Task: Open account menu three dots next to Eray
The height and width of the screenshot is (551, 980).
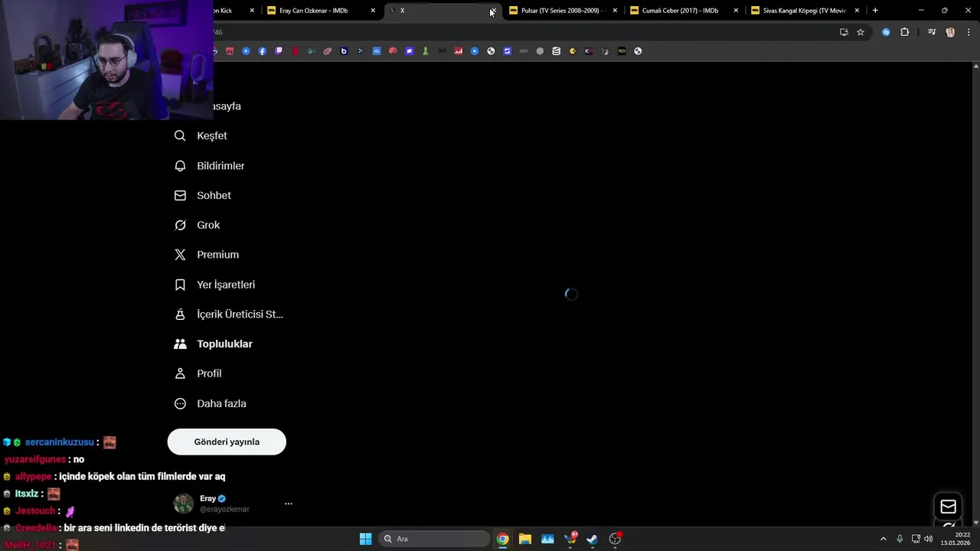Action: [289, 504]
